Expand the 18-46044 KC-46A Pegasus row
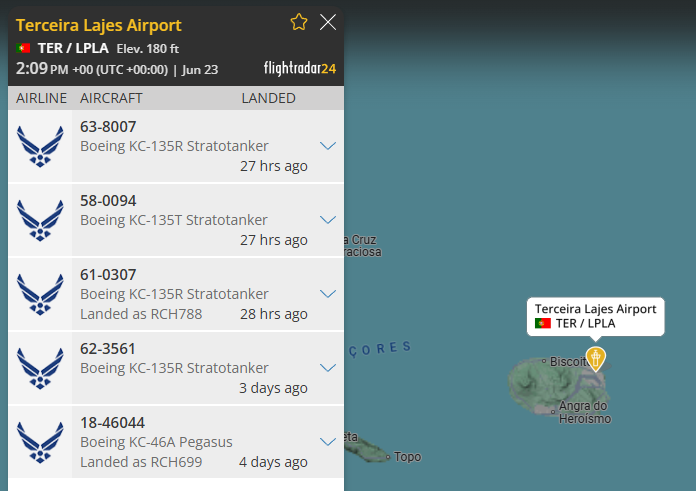Viewport: 696px width, 491px height. 327,442
